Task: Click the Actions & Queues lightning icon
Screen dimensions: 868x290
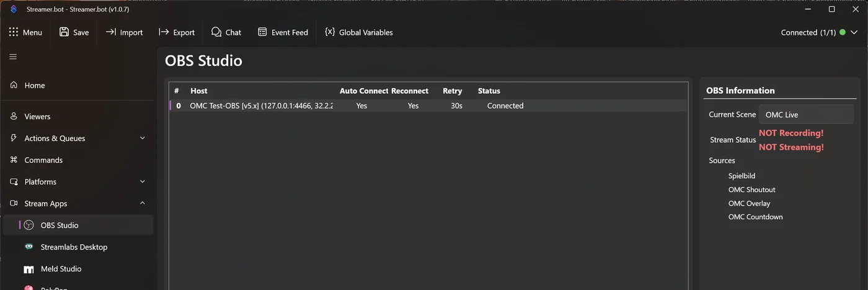Action: 14,138
